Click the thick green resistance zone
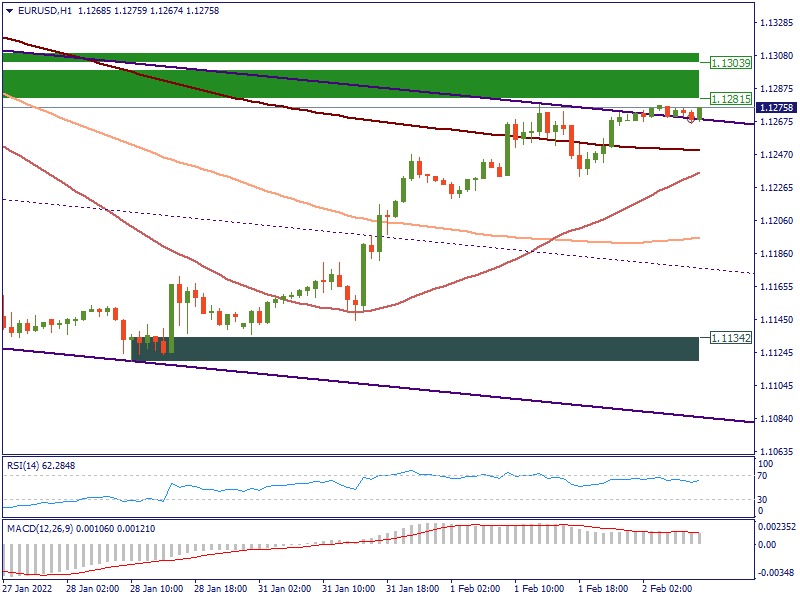800x600 pixels. 350,84
